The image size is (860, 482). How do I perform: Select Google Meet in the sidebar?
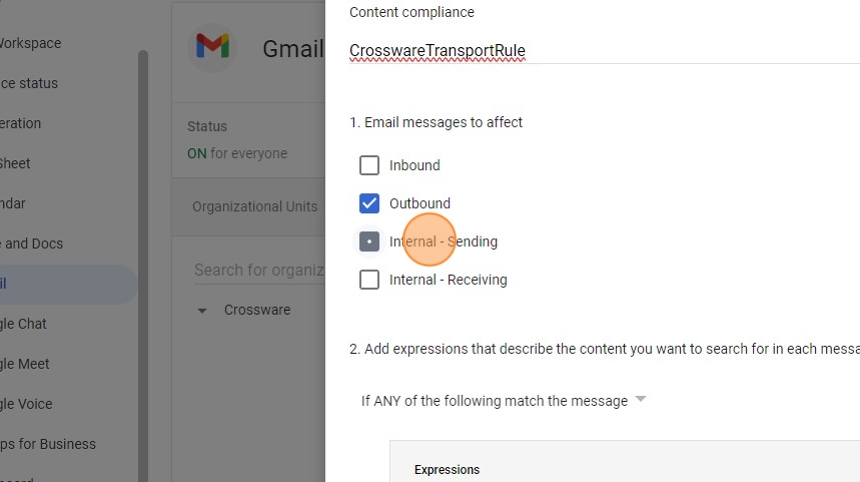(x=25, y=363)
